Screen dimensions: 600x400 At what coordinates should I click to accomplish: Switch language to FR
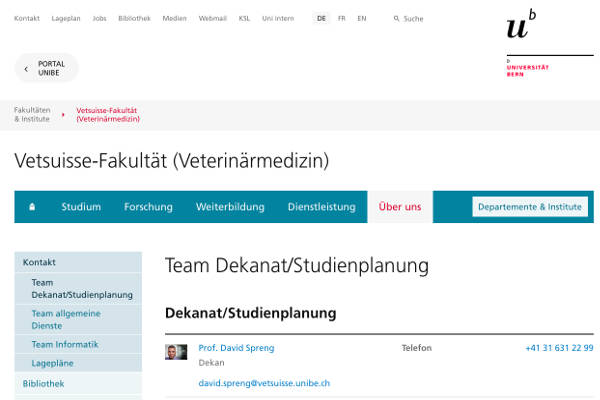coord(342,18)
